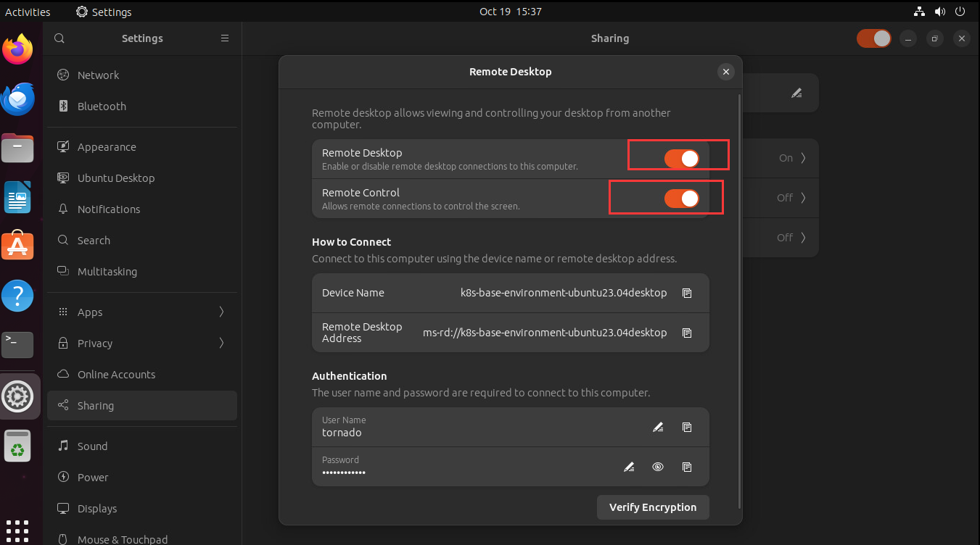Click the Network globe icon in sidebar

[x=63, y=75]
